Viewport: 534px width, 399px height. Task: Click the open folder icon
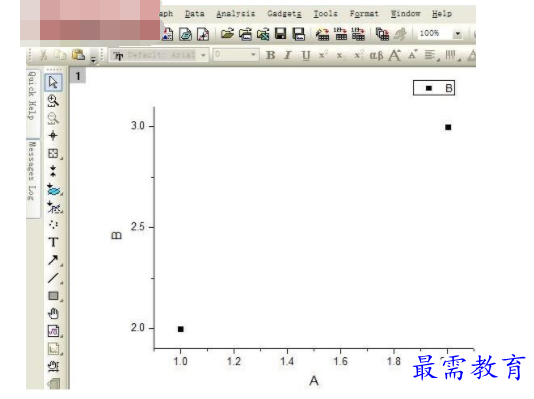click(x=227, y=34)
